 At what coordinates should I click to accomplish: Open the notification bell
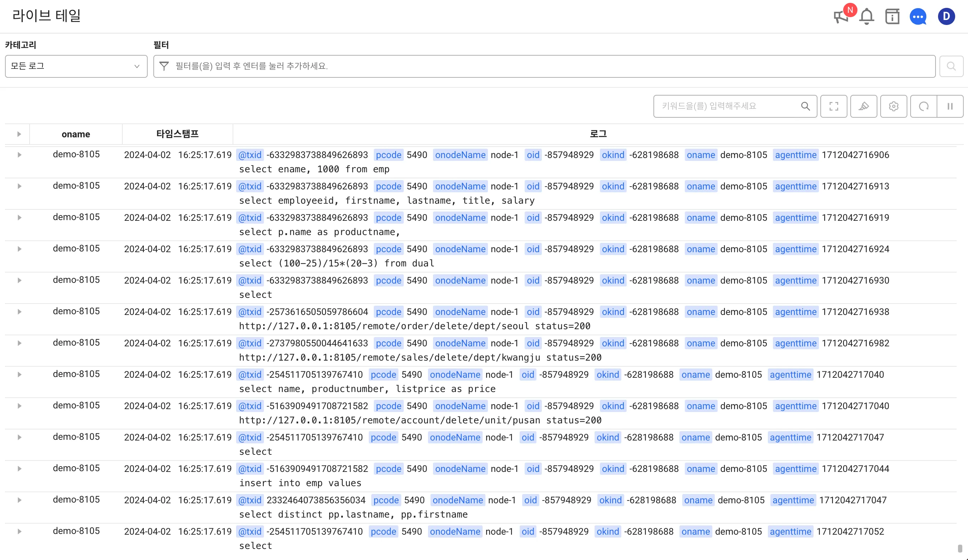coord(867,16)
